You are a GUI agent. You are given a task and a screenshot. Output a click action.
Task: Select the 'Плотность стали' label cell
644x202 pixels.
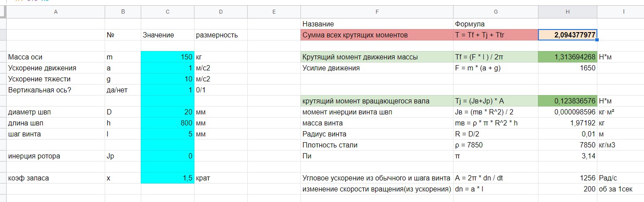(377, 145)
